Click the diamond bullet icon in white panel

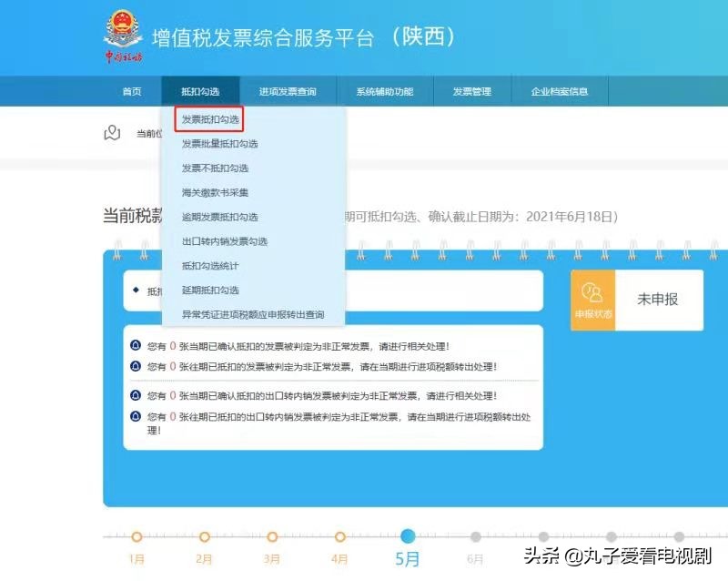[x=136, y=290]
